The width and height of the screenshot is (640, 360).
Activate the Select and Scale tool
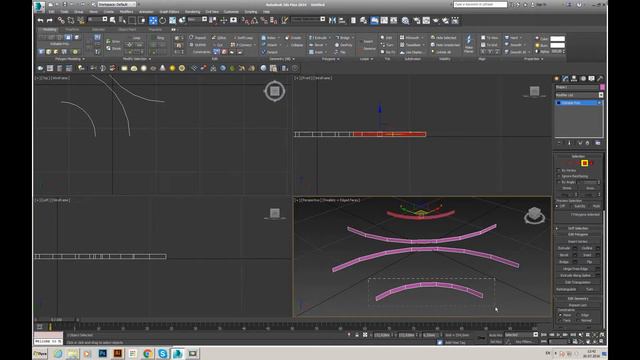(x=172, y=20)
